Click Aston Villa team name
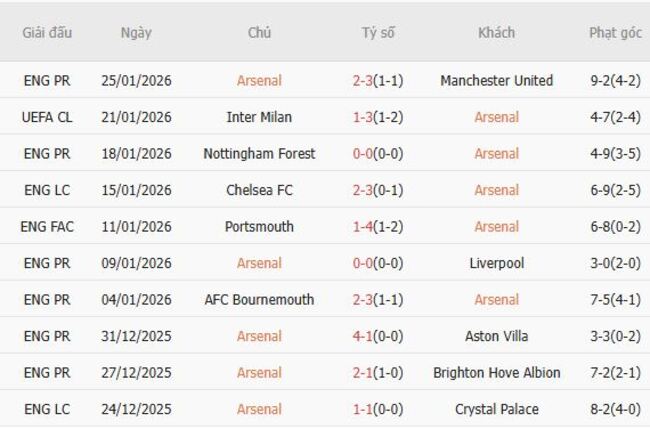This screenshot has height=429, width=650. click(x=496, y=336)
